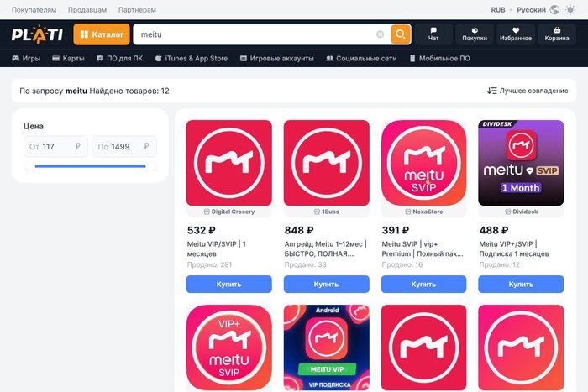Open the Чат chat icon

tap(433, 34)
